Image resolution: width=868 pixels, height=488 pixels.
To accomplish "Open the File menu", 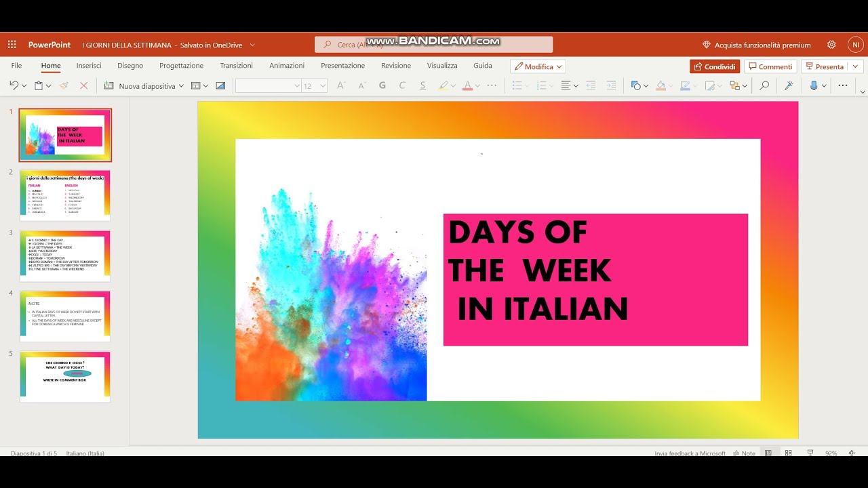I will 16,66.
